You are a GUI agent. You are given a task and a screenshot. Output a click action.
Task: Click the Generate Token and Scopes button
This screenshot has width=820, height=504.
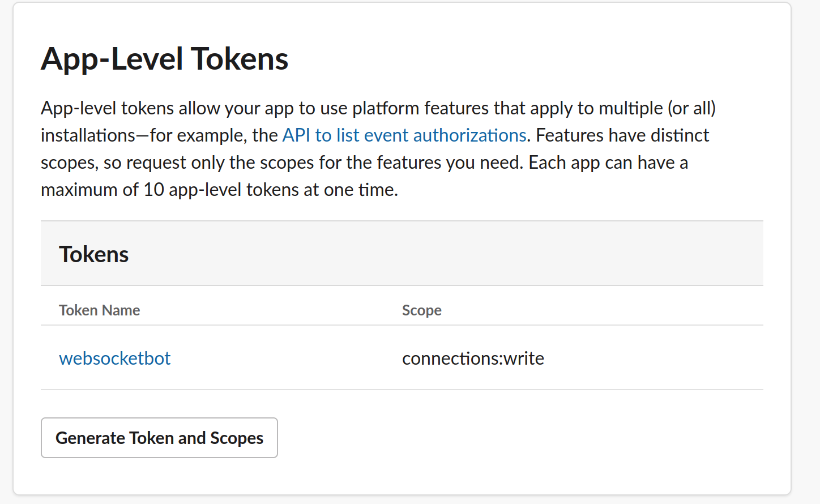pyautogui.click(x=159, y=438)
